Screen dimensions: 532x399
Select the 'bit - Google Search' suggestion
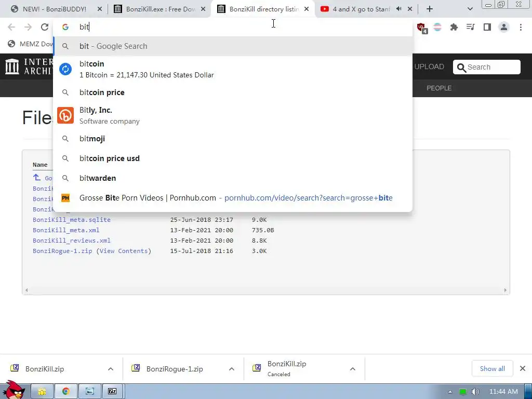point(233,46)
